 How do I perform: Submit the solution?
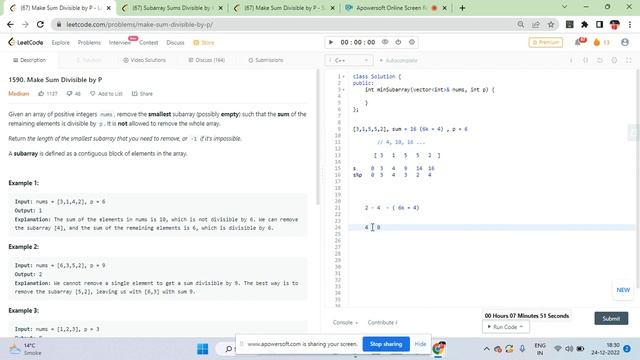click(611, 318)
